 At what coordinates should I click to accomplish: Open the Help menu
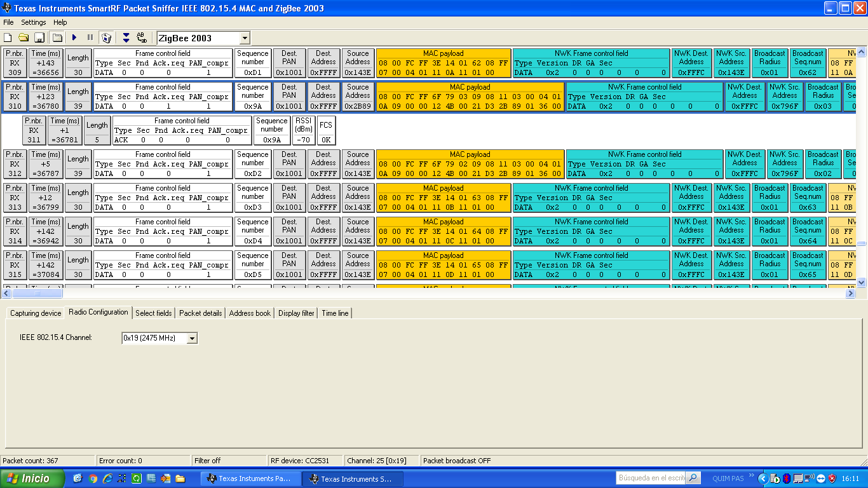tap(60, 22)
